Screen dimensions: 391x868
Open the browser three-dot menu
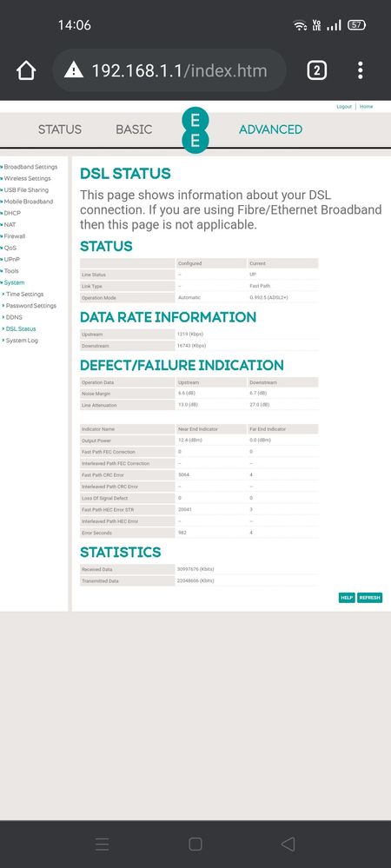click(x=360, y=70)
